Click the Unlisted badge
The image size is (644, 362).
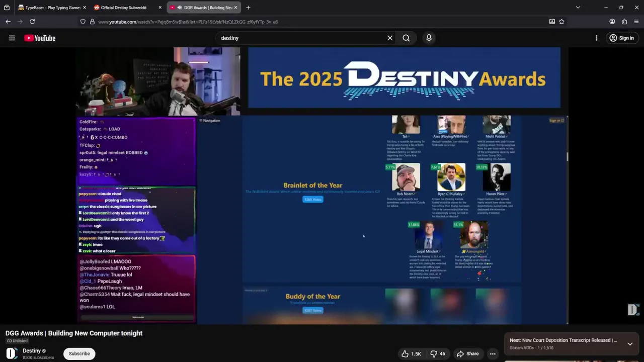[17, 341]
